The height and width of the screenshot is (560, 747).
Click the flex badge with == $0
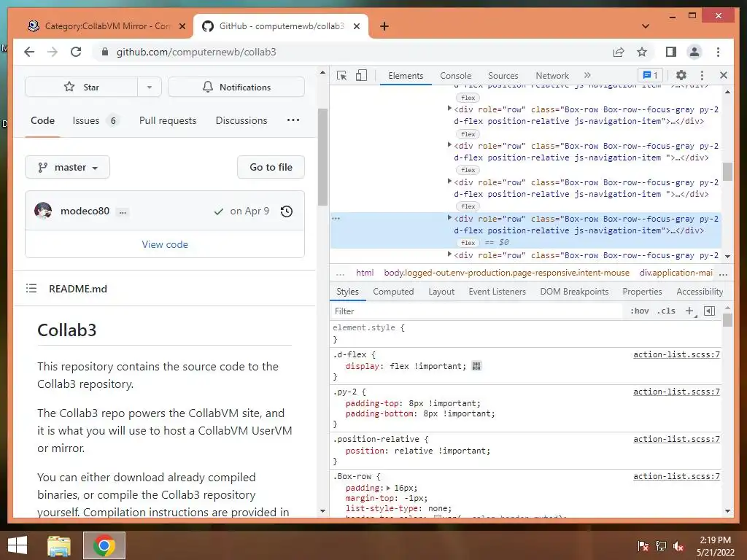click(468, 242)
